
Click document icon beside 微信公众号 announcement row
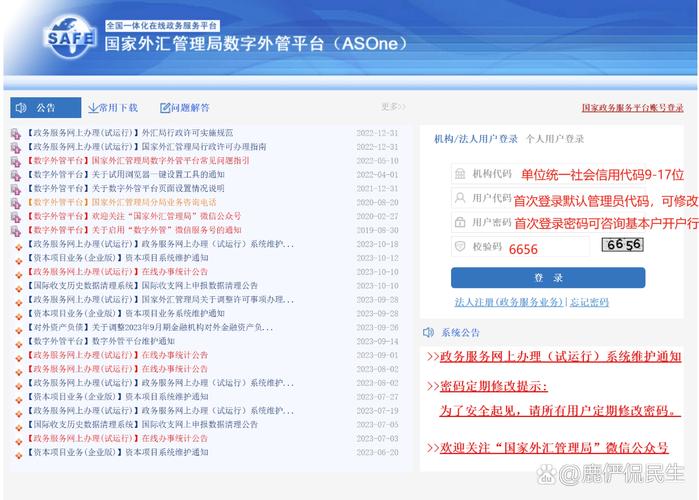(x=16, y=217)
